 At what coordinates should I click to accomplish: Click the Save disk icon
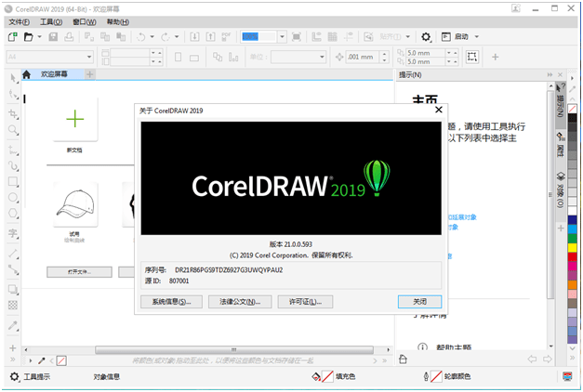[x=53, y=37]
